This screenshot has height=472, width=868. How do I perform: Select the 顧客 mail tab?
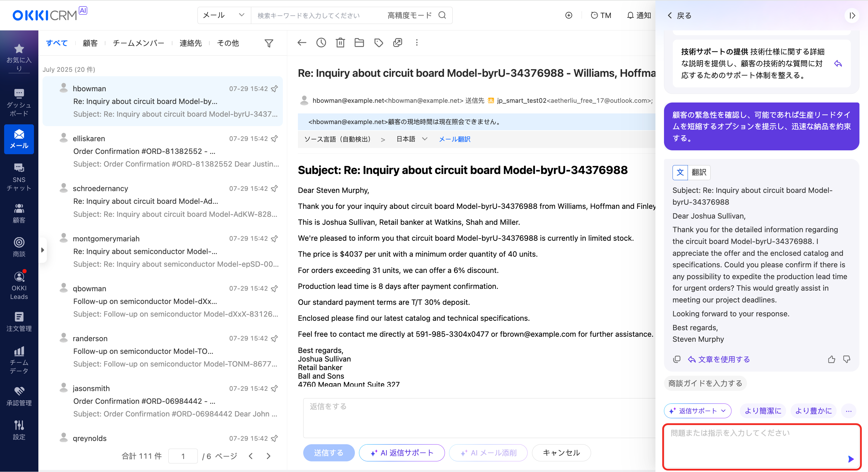[x=90, y=43]
